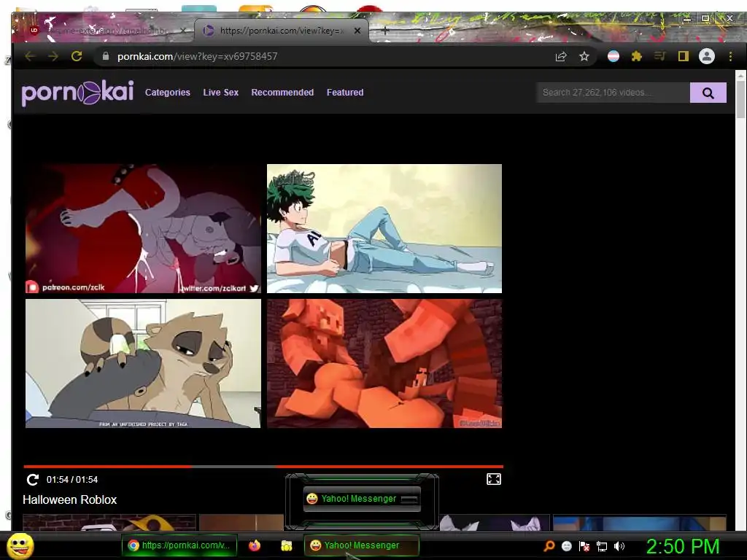Click the orange magnifier tray icon
The image size is (747, 560).
point(549,546)
